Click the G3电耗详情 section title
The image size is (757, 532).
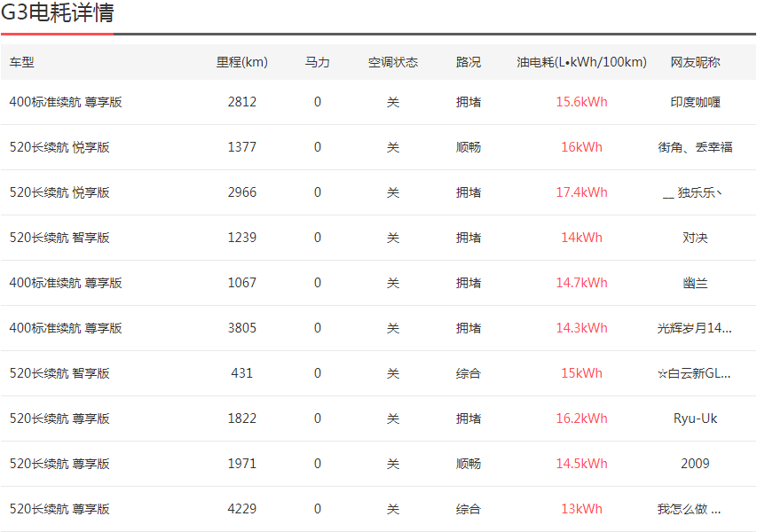[57, 13]
